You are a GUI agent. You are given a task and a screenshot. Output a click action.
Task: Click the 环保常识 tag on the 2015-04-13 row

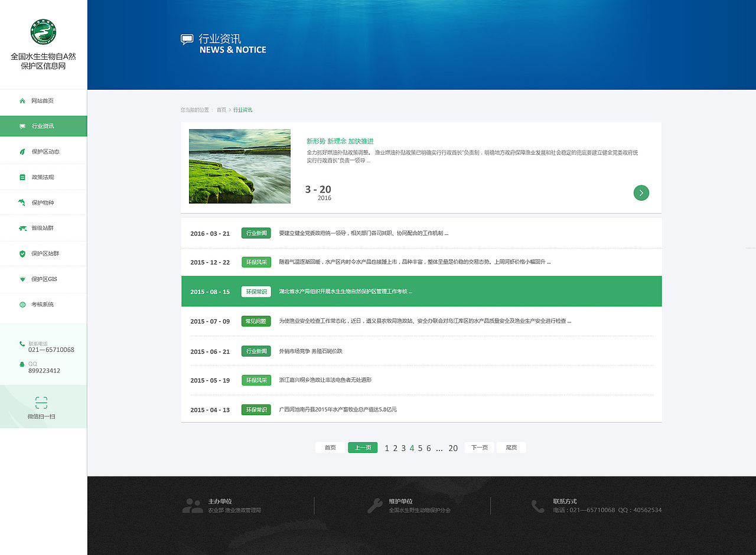[256, 410]
